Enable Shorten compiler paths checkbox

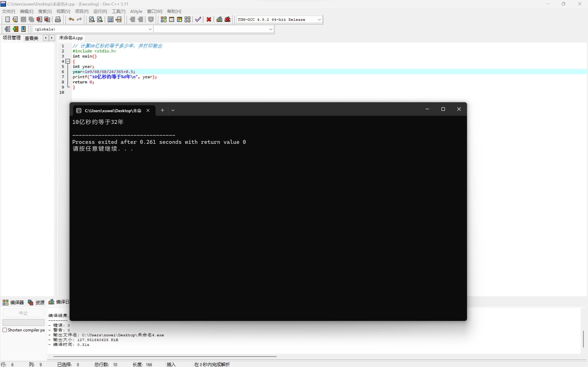[x=5, y=330]
